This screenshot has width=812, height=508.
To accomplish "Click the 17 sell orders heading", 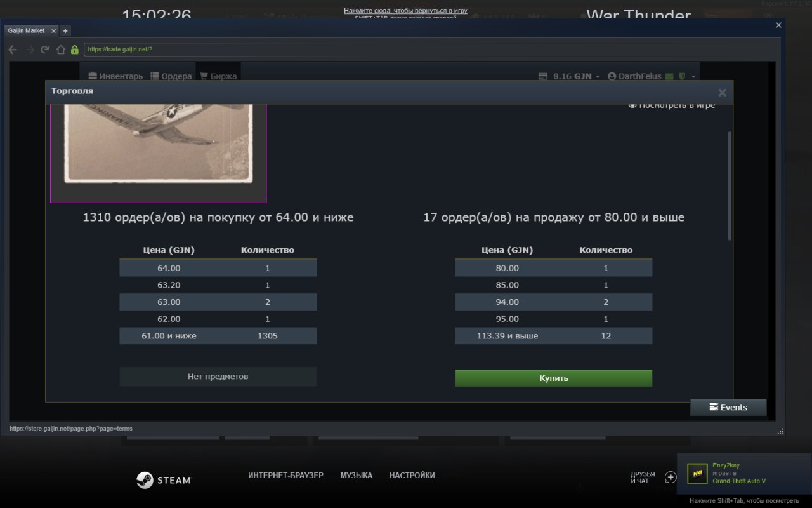I will [554, 217].
